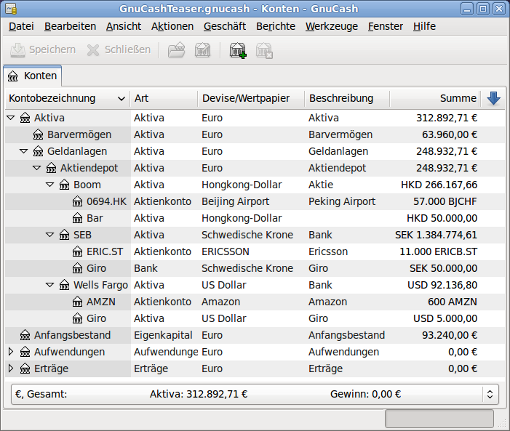Click the Anfangsbestand account icon

(x=25, y=335)
